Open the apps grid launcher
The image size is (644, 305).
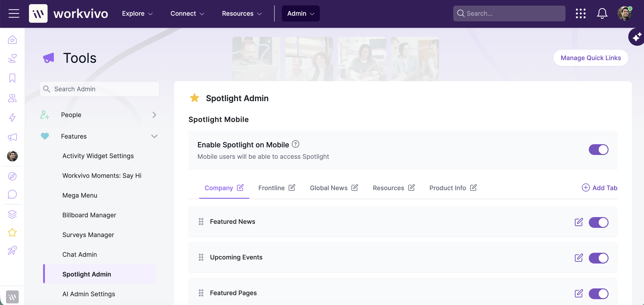tap(580, 13)
